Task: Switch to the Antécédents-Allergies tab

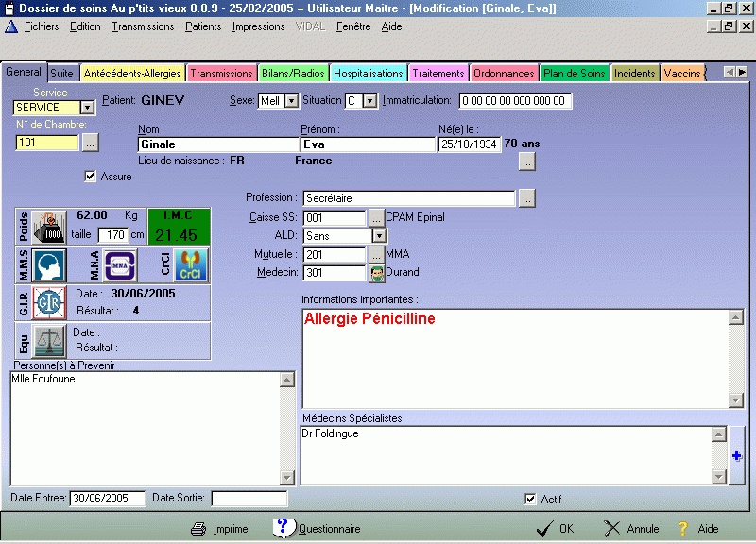Action: (x=132, y=74)
